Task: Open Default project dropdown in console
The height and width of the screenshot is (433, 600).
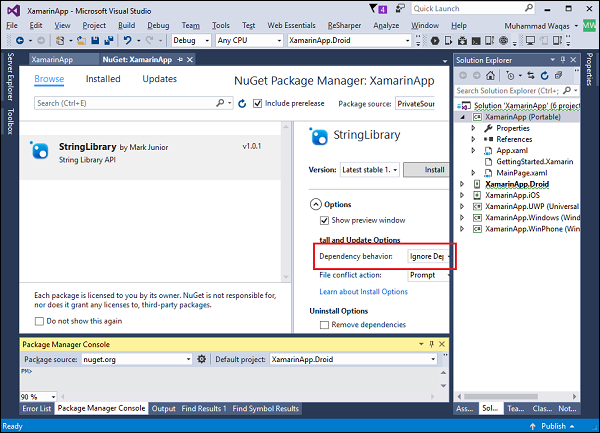Action: tap(353, 359)
